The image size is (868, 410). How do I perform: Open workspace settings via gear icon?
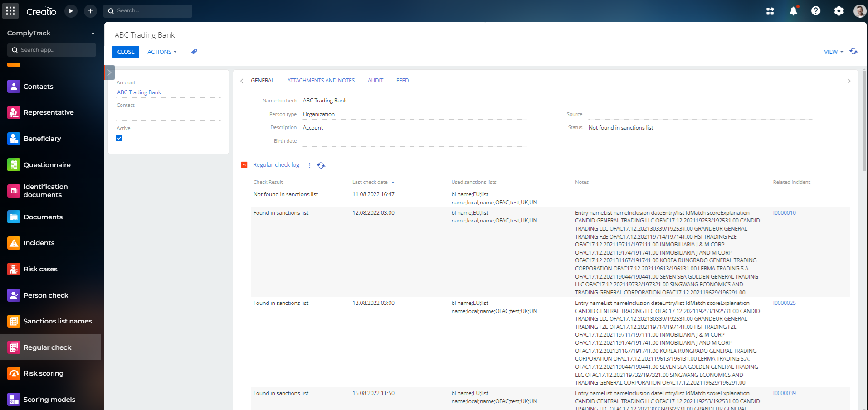tap(839, 11)
